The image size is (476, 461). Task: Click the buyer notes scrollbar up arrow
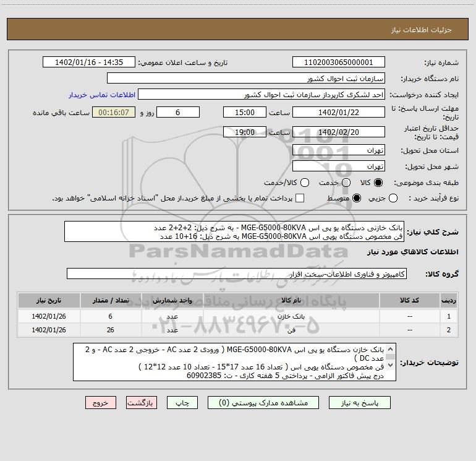click(391, 349)
